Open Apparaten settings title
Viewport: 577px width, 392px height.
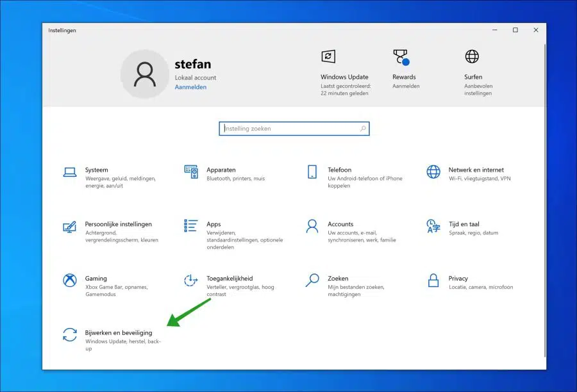[221, 170]
